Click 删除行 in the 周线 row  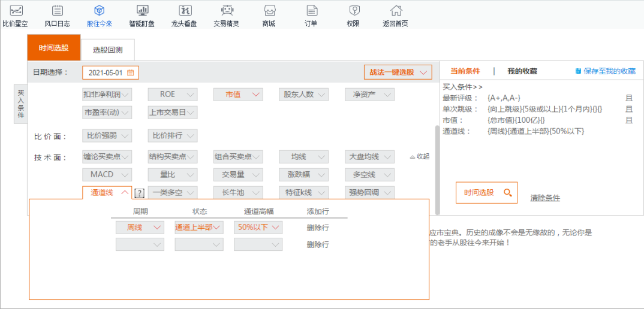(x=318, y=228)
